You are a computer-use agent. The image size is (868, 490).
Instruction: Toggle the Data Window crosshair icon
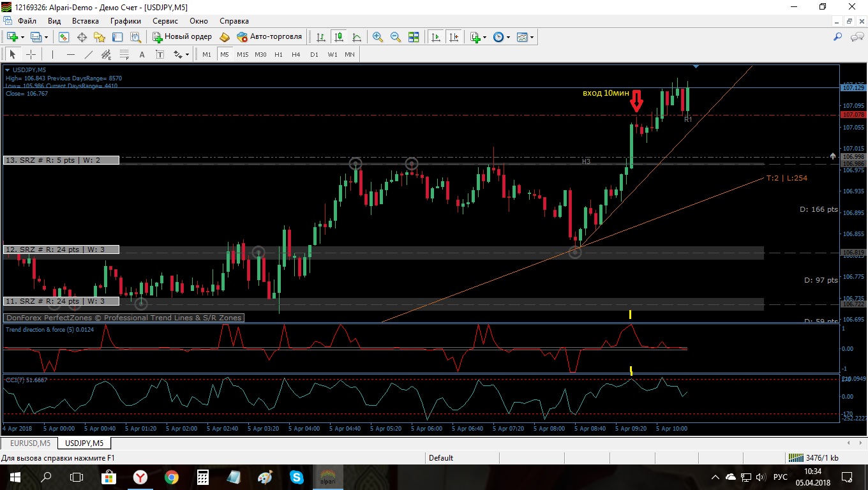tap(82, 37)
